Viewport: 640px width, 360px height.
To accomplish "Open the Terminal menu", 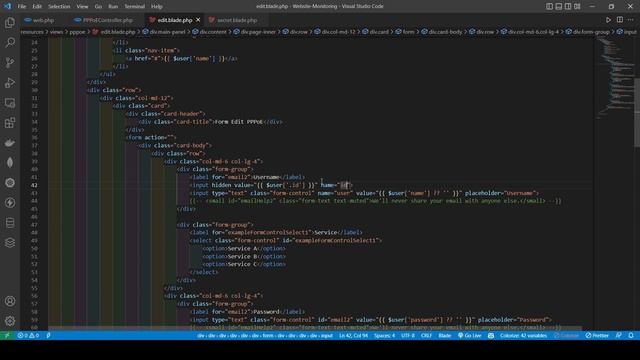I will pos(135,7).
